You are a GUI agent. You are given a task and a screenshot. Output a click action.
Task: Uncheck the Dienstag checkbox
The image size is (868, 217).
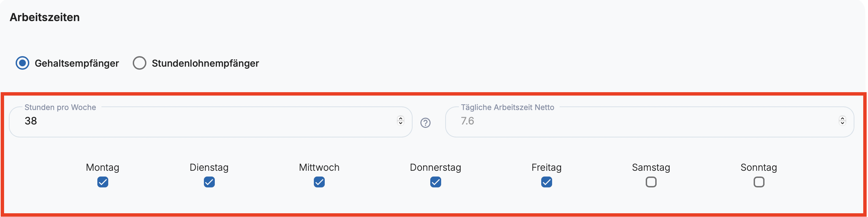pyautogui.click(x=209, y=182)
